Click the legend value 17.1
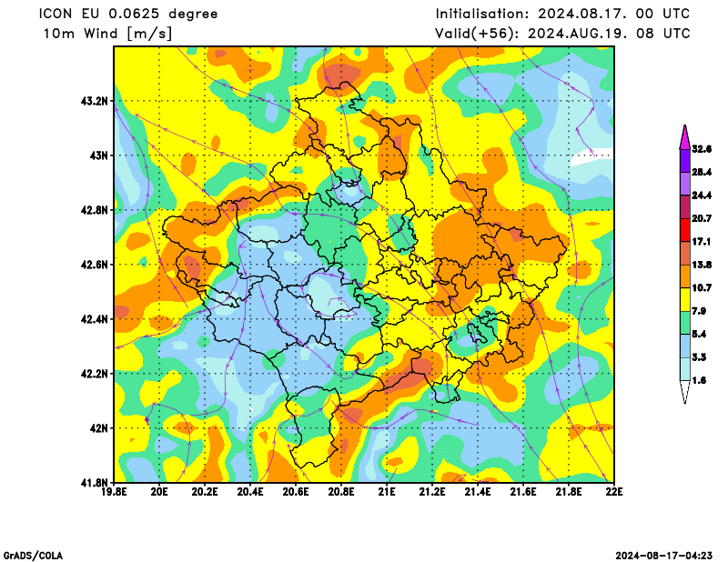 pos(702,242)
